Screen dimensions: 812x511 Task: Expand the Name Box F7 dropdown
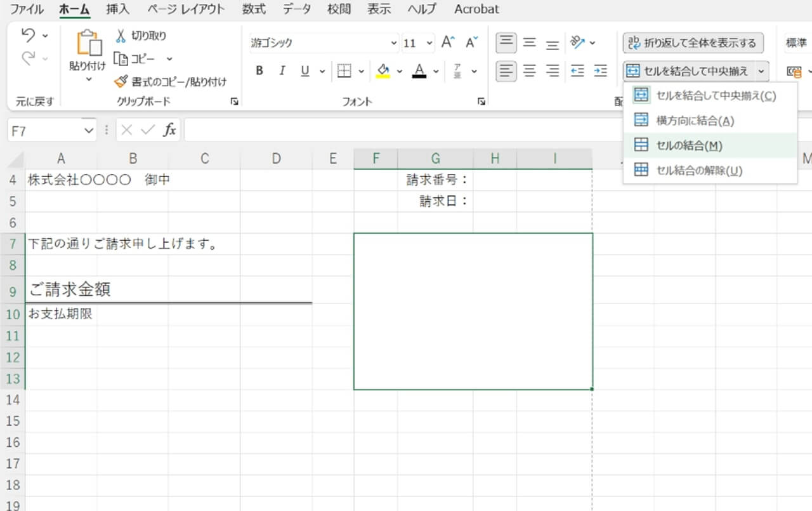coord(88,130)
